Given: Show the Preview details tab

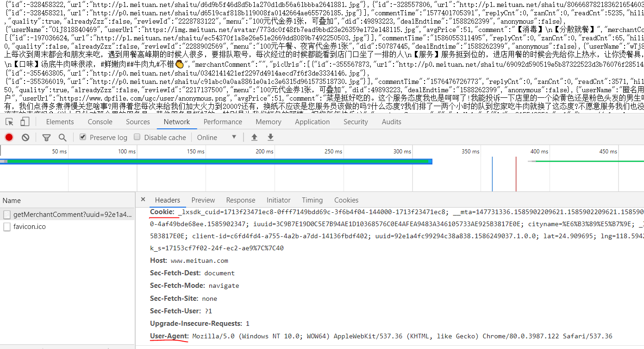Looking at the screenshot, I should (x=203, y=200).
